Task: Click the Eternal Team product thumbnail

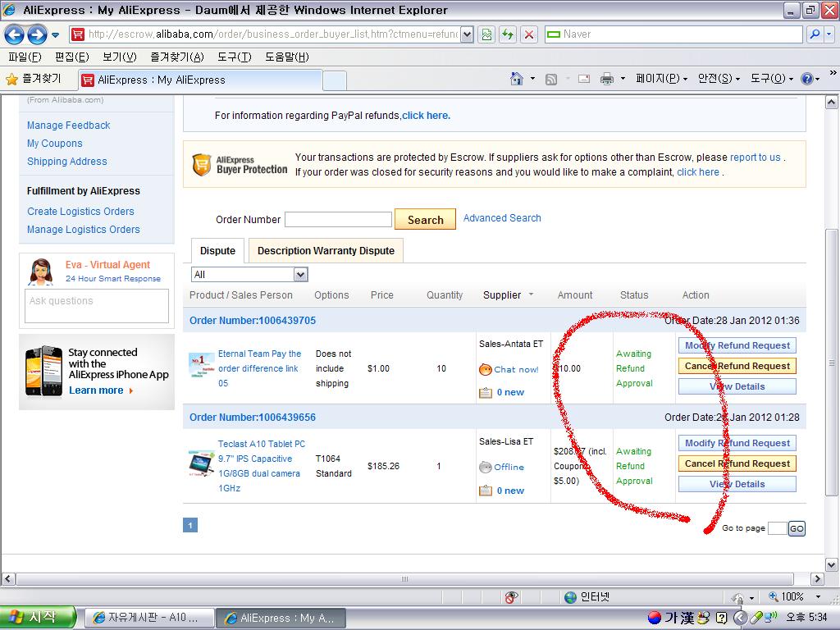Action: [202, 366]
